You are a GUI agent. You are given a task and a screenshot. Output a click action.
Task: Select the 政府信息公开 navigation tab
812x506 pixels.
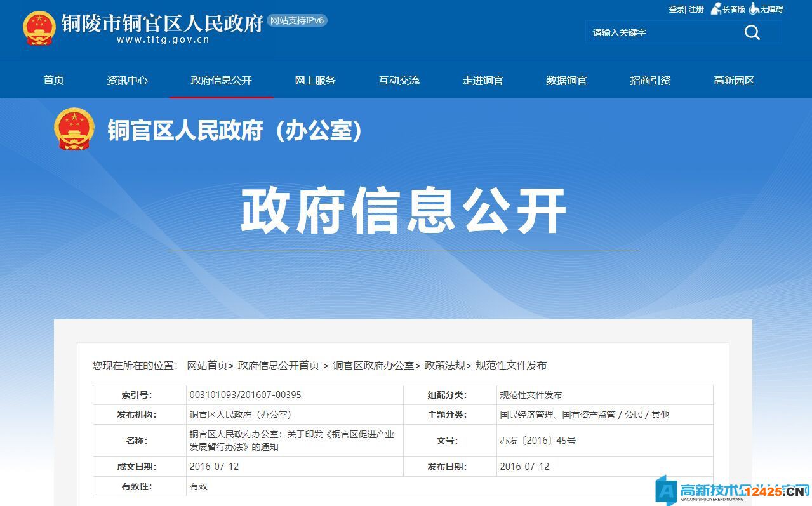[221, 80]
